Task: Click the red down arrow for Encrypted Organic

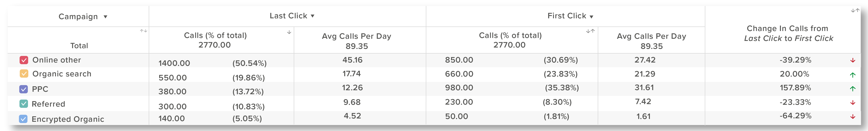Action: pos(853,116)
